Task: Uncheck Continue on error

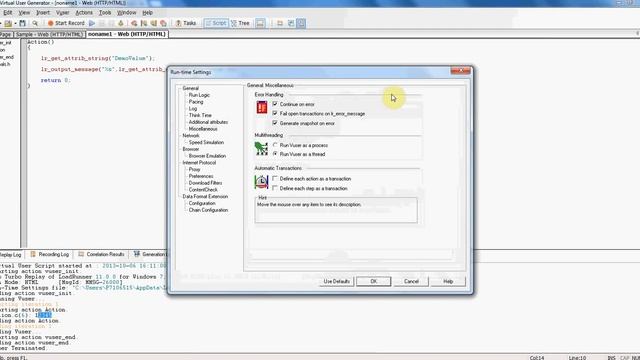Action: 275,104
